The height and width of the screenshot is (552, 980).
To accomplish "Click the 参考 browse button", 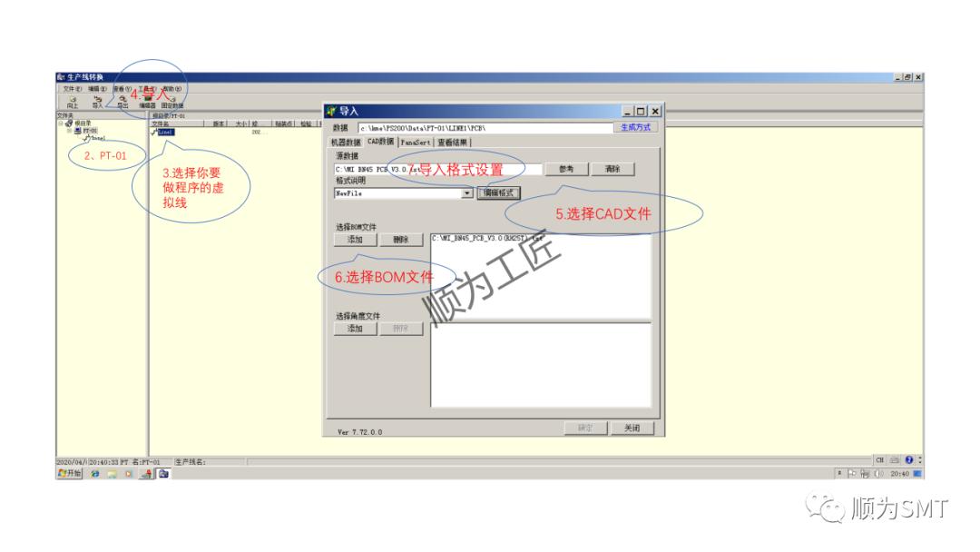I will tap(566, 169).
